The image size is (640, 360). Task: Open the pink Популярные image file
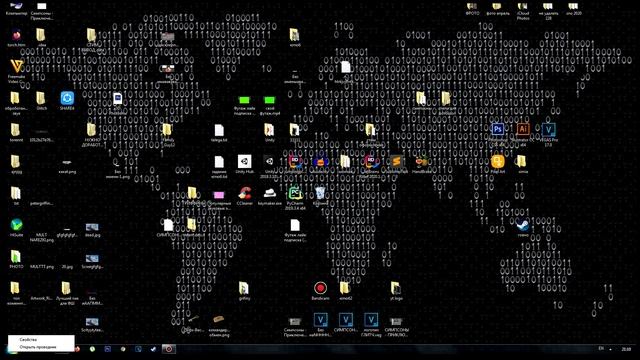[219, 200]
